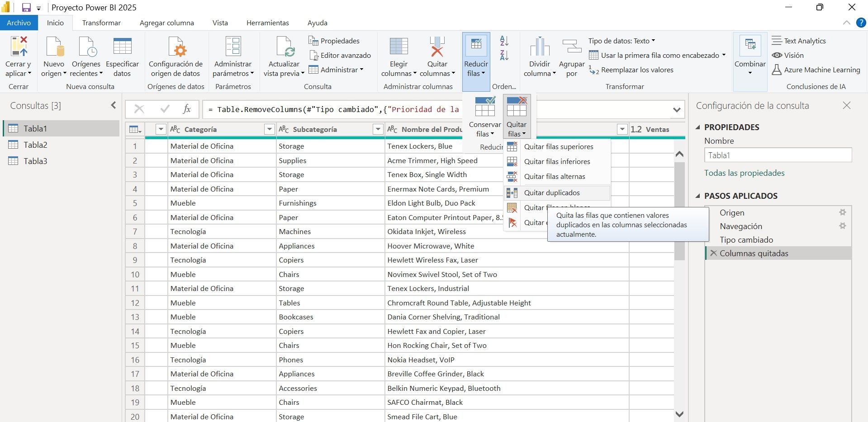
Task: Open the table corner menu dropdown
Action: (x=135, y=129)
